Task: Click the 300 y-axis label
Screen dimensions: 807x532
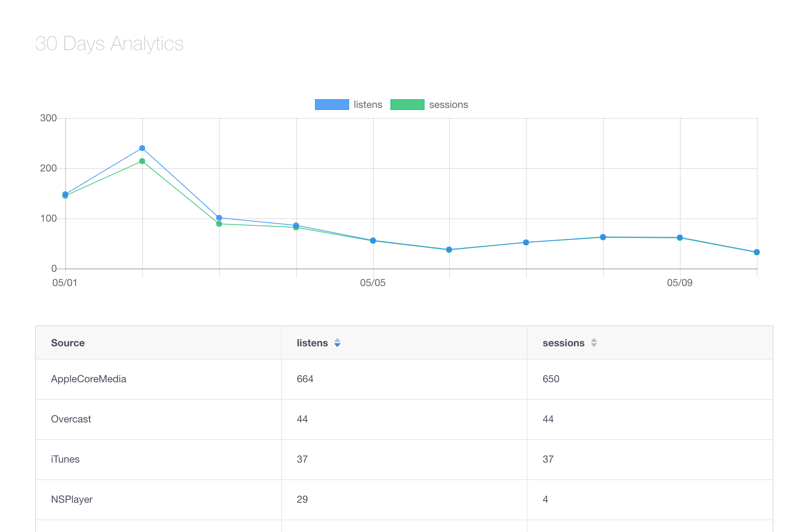Action: 49,118
